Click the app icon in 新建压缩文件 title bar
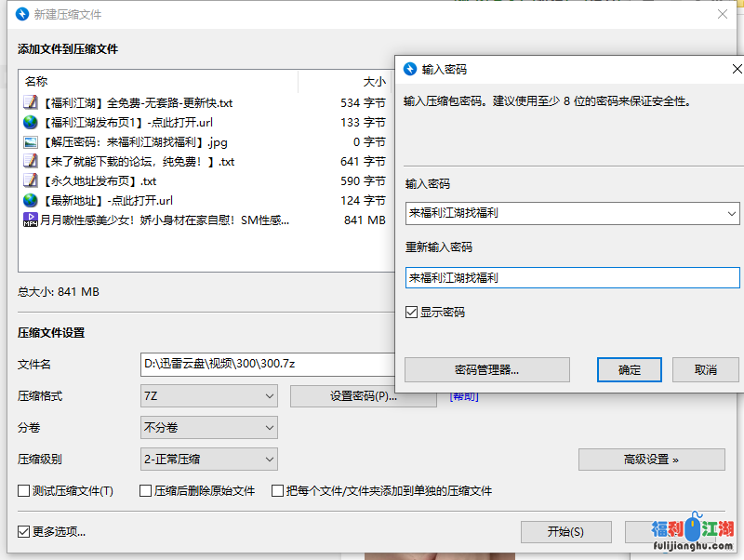 [x=23, y=15]
